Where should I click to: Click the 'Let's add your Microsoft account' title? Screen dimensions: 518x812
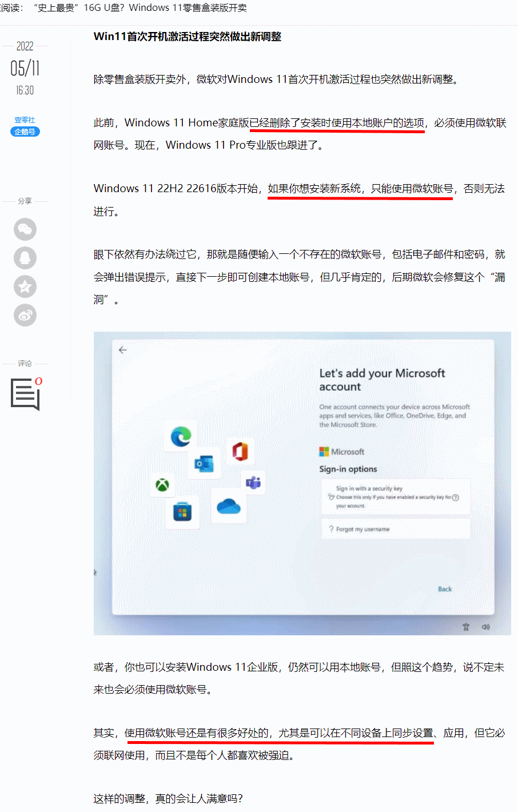click(x=382, y=380)
